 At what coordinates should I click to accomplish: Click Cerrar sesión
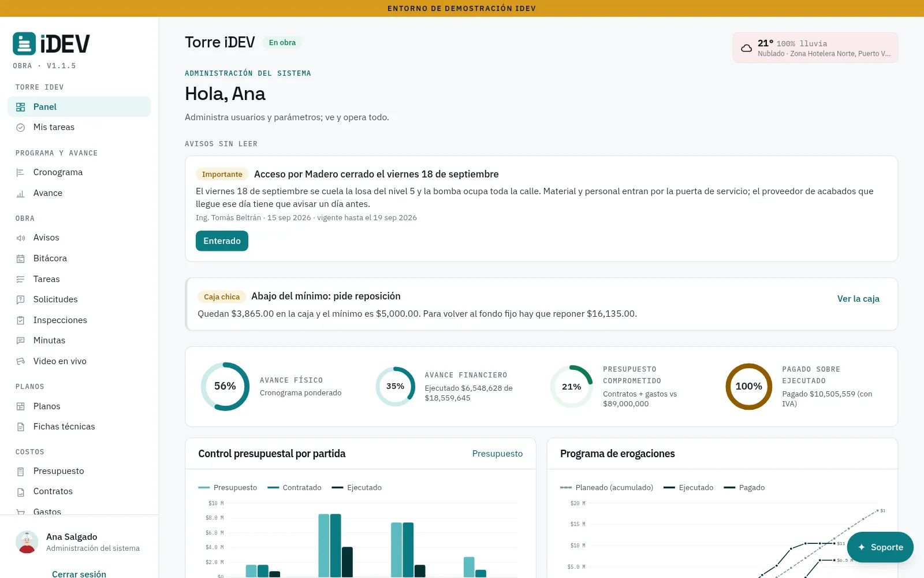click(x=79, y=574)
